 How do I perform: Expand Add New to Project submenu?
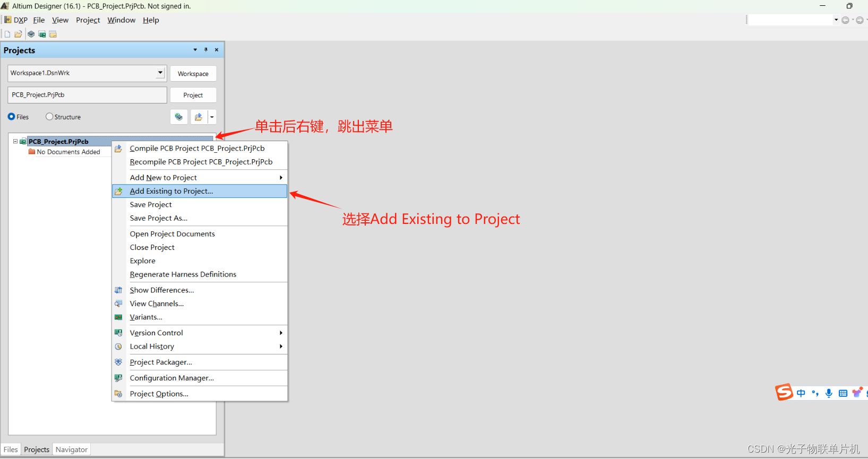tap(200, 178)
